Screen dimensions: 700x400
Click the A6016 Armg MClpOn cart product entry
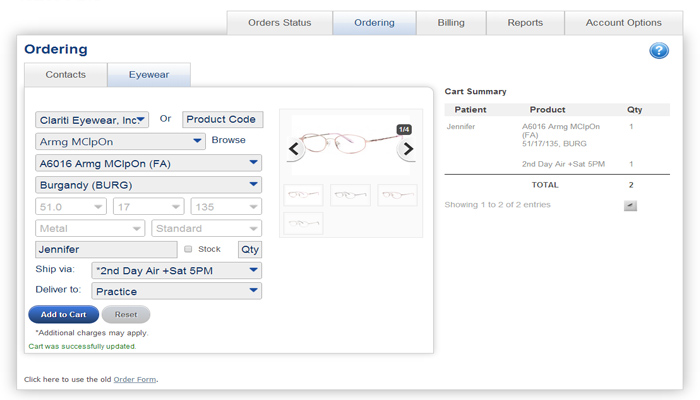[x=561, y=135]
